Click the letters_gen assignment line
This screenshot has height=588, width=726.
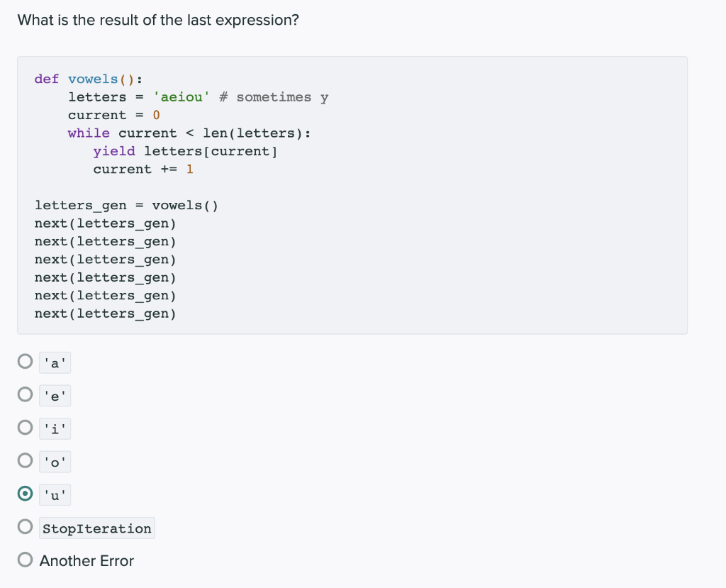127,205
